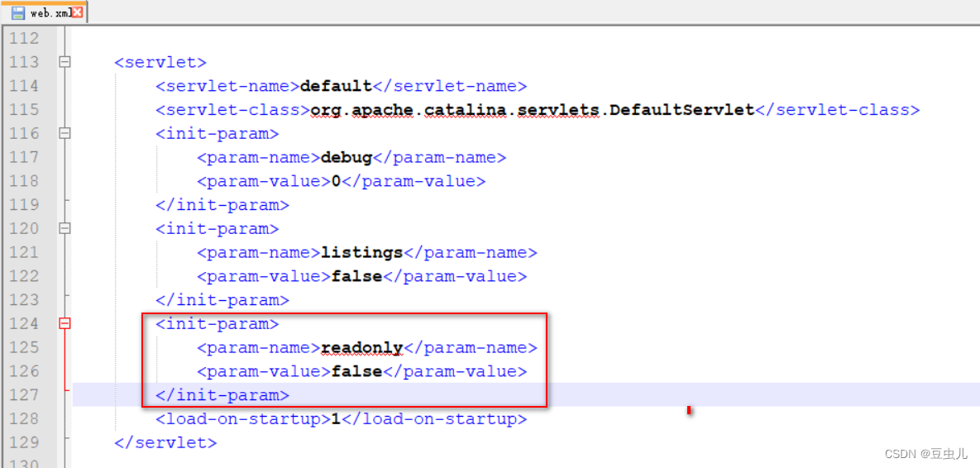Click the save disk icon on web.xml tab
This screenshot has width=980, height=468.
[x=18, y=12]
